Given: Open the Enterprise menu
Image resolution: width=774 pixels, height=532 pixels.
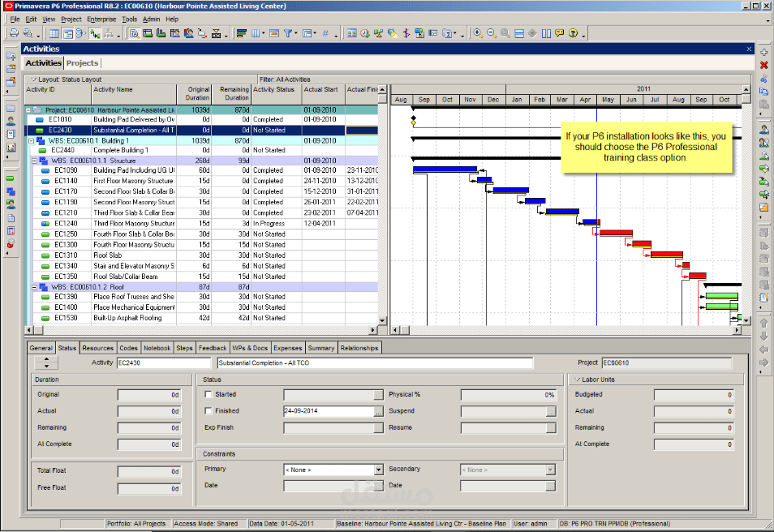Looking at the screenshot, I should [101, 19].
